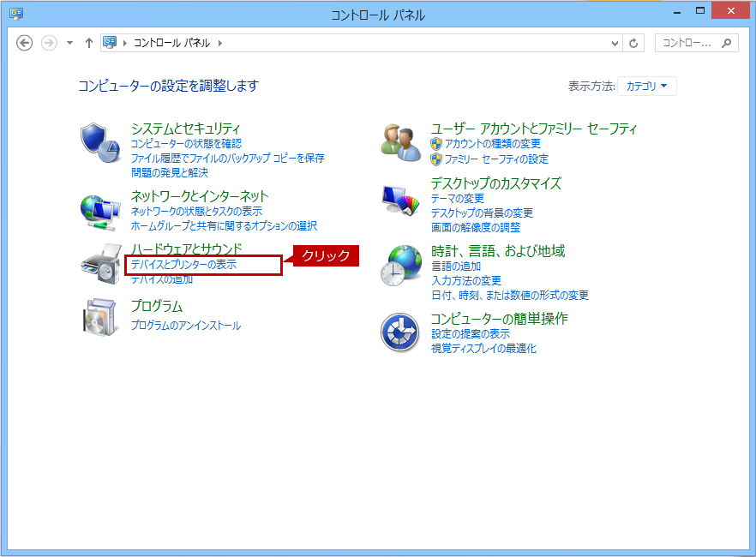The image size is (756, 557).
Task: Open プログラムのアンインストール link
Action: 185,326
